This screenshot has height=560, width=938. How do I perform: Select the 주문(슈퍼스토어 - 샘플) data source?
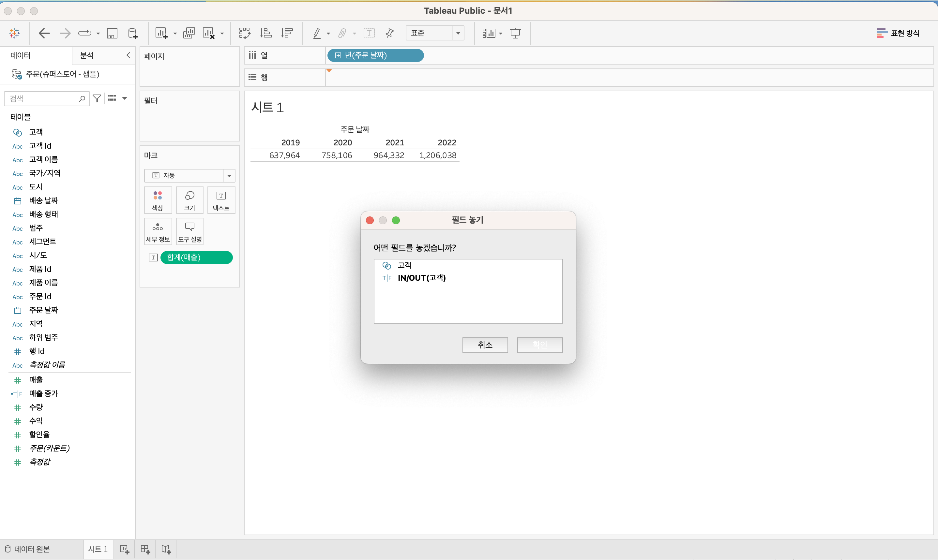point(62,74)
